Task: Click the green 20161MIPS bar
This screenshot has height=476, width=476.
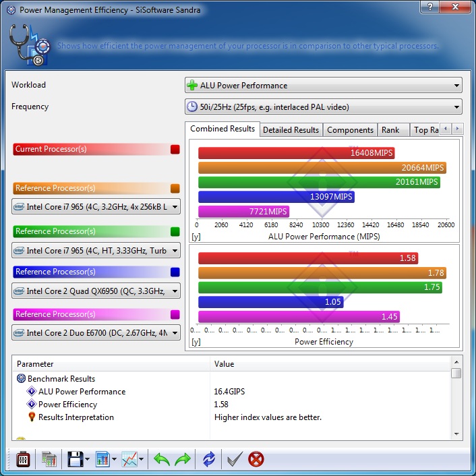Action: click(319, 182)
